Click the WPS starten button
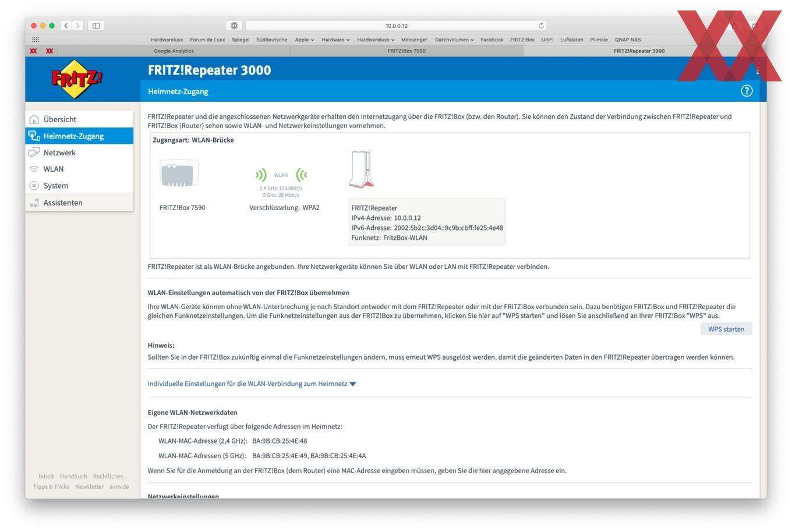 tap(726, 329)
